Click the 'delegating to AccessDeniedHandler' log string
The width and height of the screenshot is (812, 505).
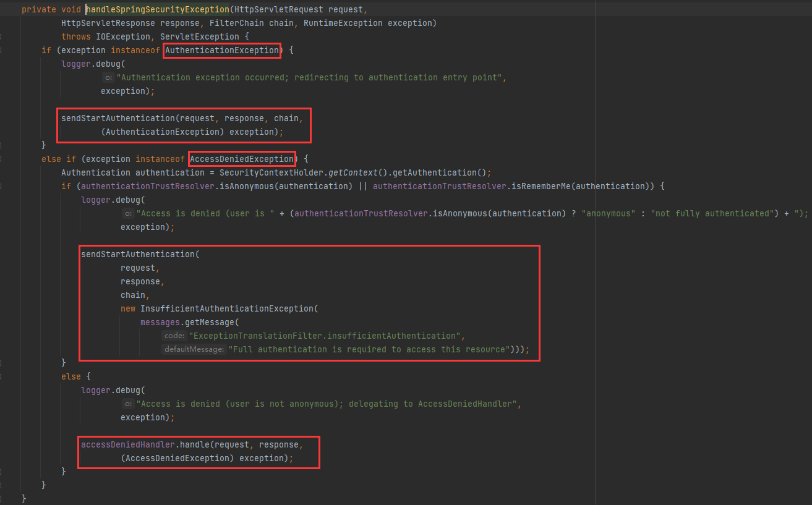click(326, 404)
